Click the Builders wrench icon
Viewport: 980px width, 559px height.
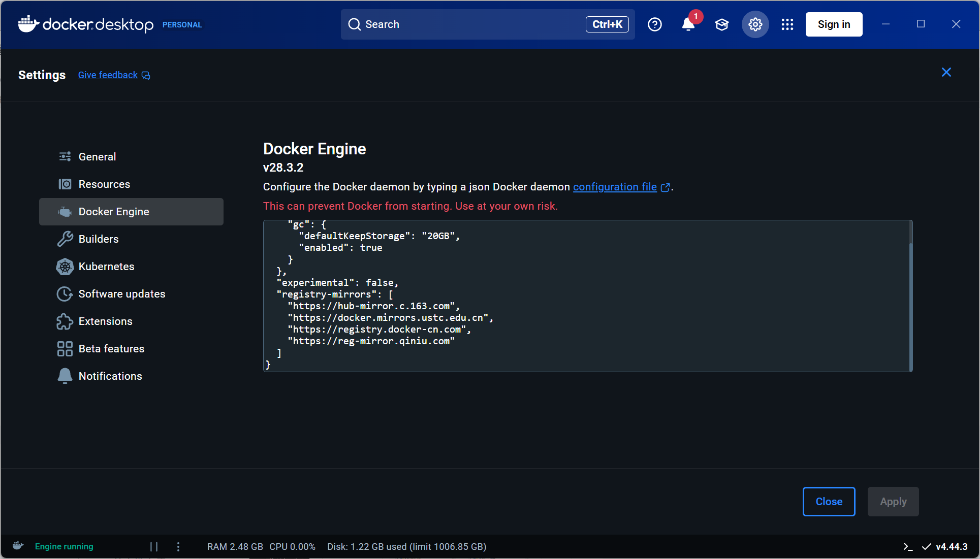[x=65, y=239]
